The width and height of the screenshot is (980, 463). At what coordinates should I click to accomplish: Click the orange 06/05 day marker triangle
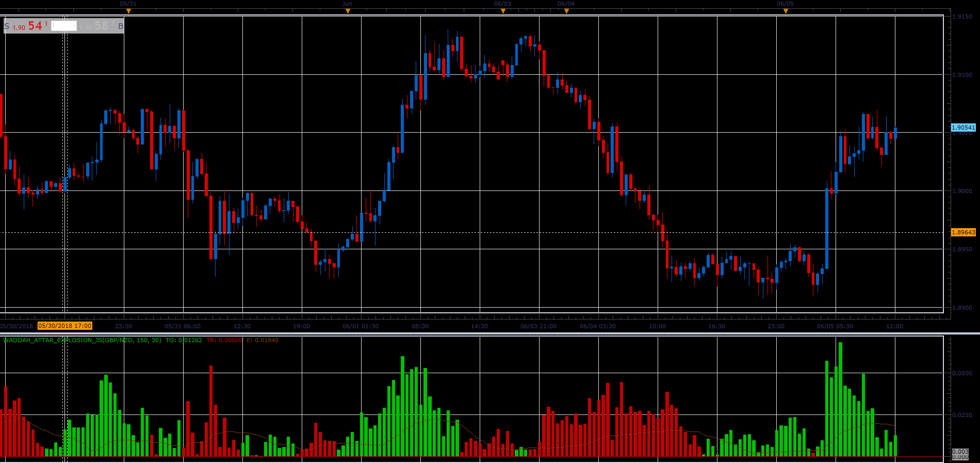(786, 11)
